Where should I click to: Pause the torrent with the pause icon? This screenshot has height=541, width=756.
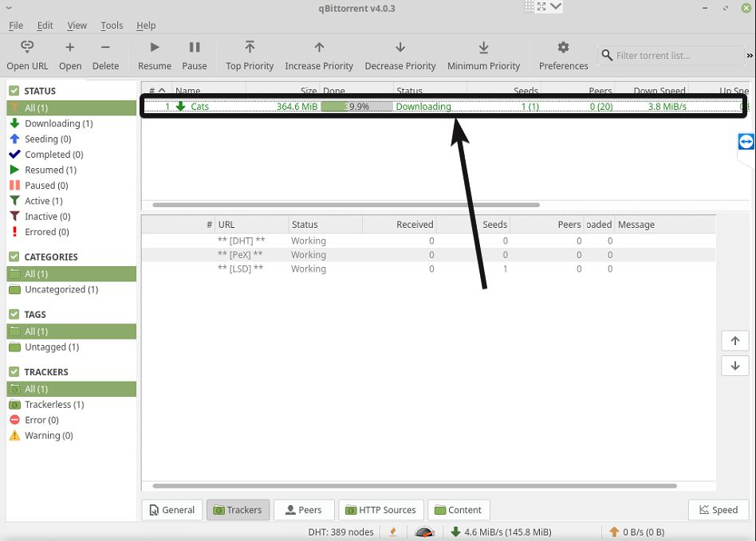click(x=195, y=47)
